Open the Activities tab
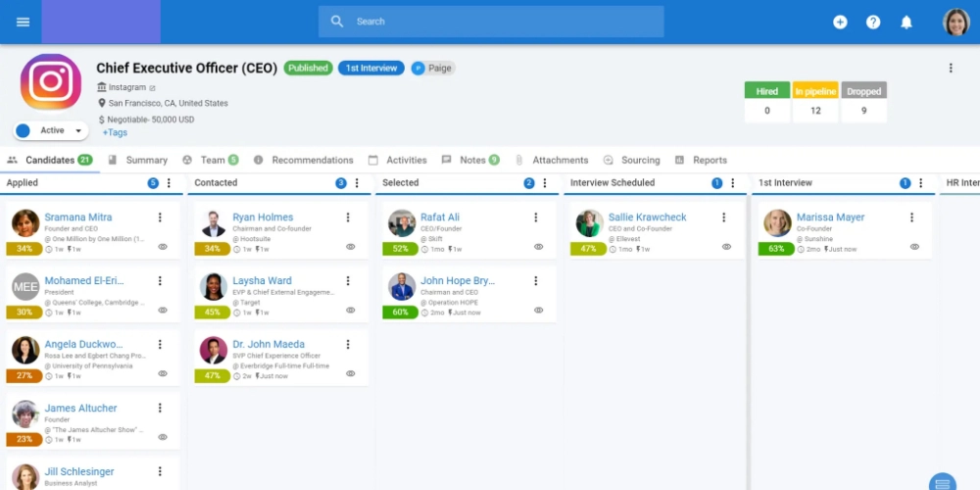This screenshot has width=980, height=490. click(x=398, y=160)
